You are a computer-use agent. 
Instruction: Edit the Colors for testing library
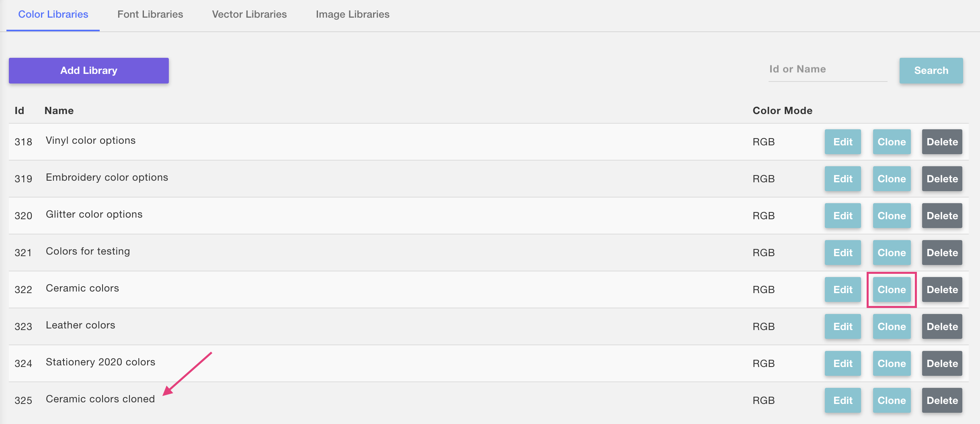click(x=843, y=253)
